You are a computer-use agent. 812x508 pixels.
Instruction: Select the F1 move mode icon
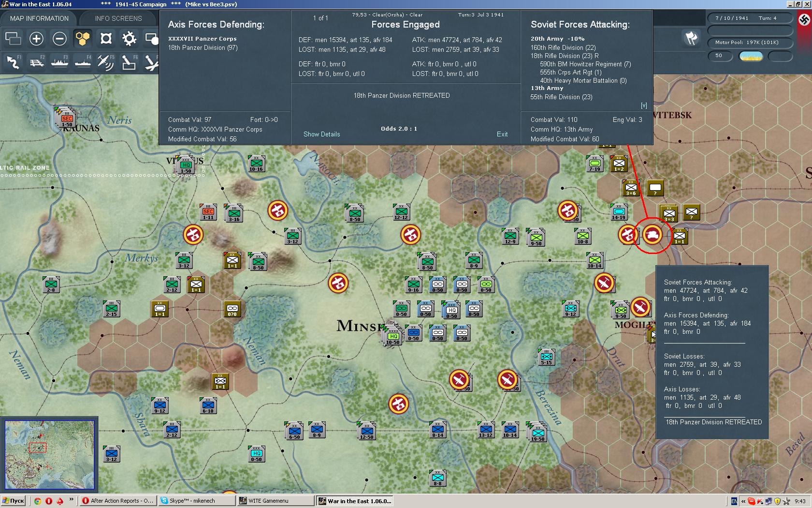pos(13,62)
